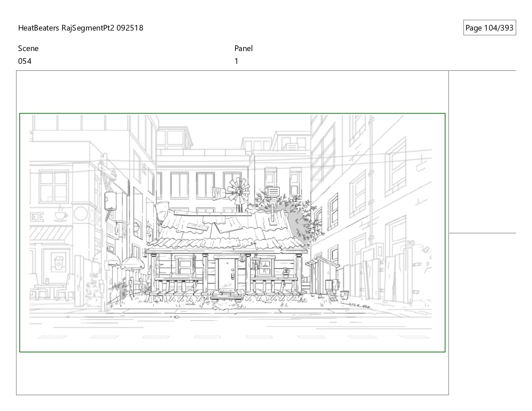The image size is (532, 411).
Task: Click the potted plant on the porch
Action: pos(286,271)
